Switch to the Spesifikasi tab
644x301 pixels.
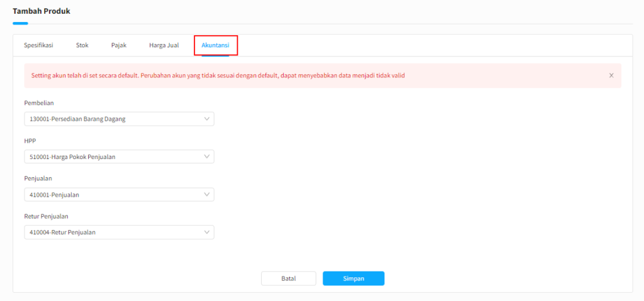click(38, 45)
